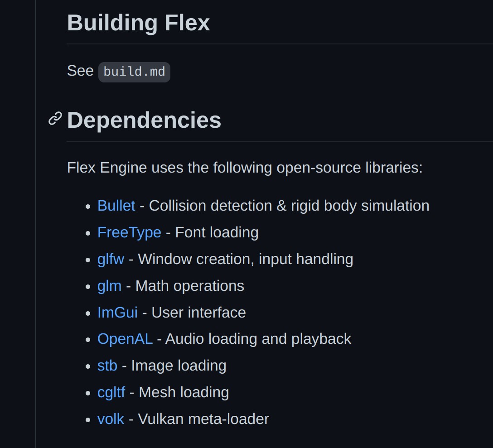This screenshot has height=448, width=493.
Task: Open the volk Vulkan meta-loader link
Action: tap(111, 419)
